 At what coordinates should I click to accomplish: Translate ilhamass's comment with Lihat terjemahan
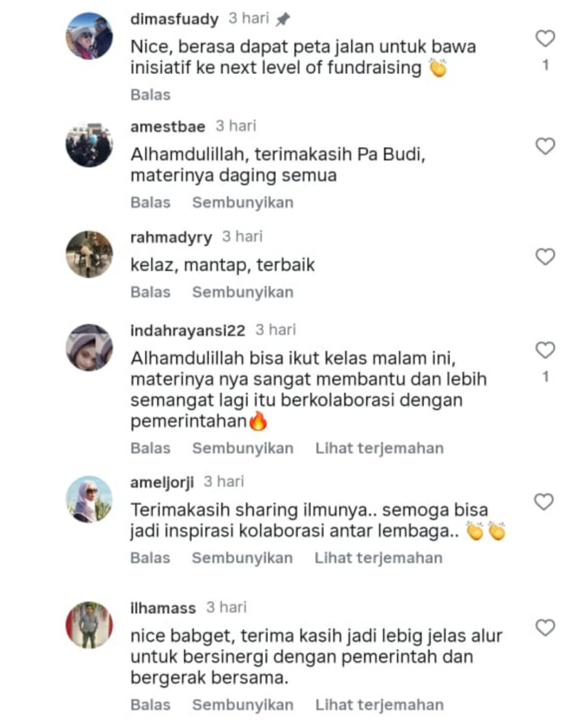[x=379, y=705]
